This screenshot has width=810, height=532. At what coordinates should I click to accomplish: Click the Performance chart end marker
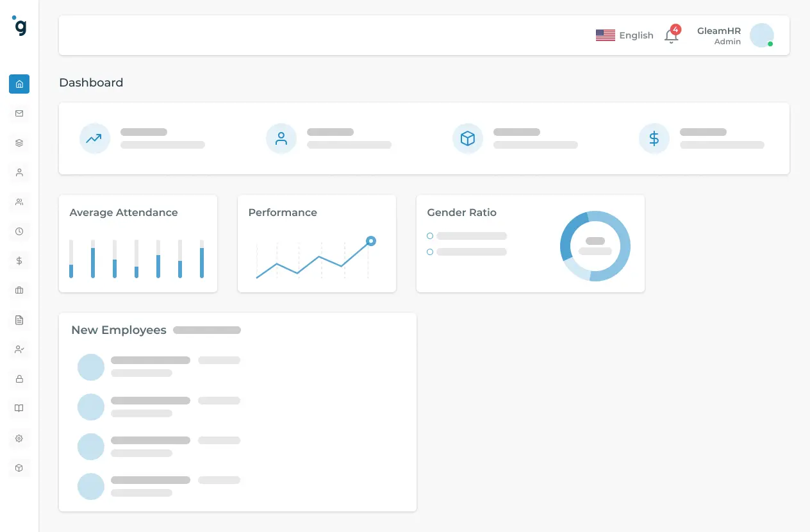(370, 241)
